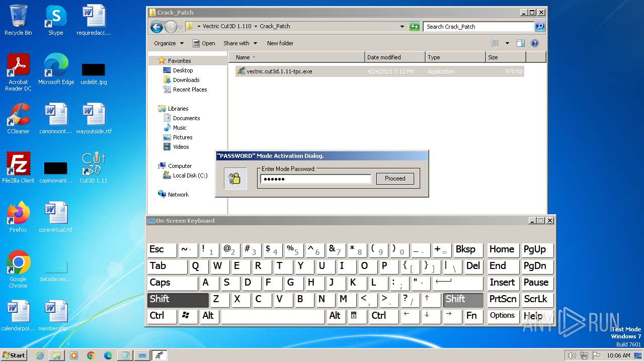Click the volume icon in system tray
The image size is (644, 362).
point(572,355)
